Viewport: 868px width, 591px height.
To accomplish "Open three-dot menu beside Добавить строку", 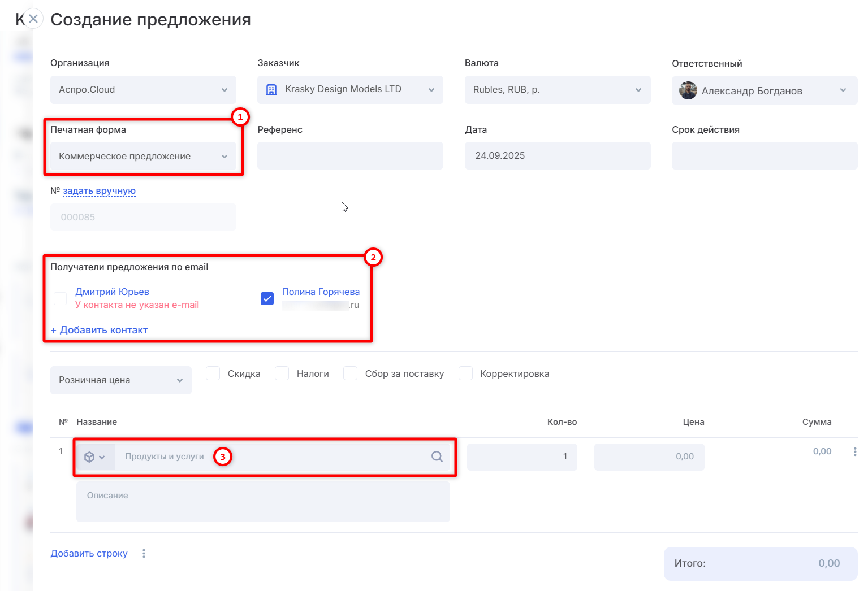I will (144, 553).
